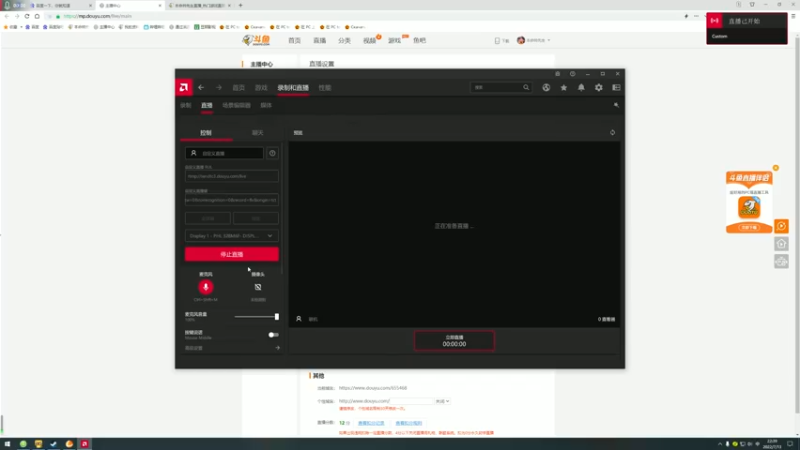The width and height of the screenshot is (800, 450).
Task: Select the 控制 Controls panel tab
Action: (x=206, y=133)
